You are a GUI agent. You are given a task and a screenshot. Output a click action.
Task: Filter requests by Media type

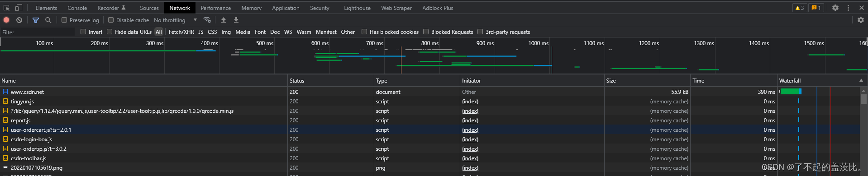coord(243,32)
